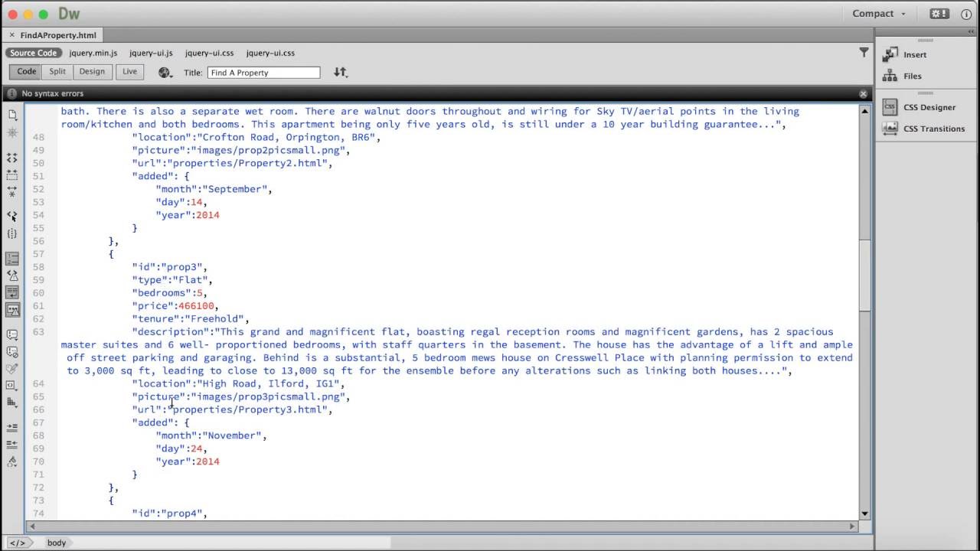Screen dimensions: 980x551
Task: Click the "id":"prop3" code line
Action: tap(170, 267)
